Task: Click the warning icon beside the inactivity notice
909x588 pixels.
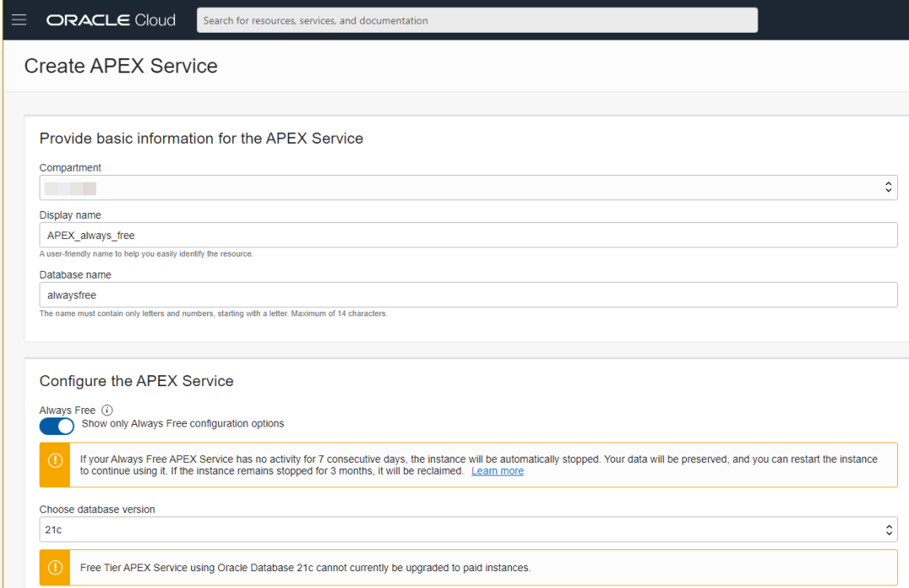Action: coord(55,461)
